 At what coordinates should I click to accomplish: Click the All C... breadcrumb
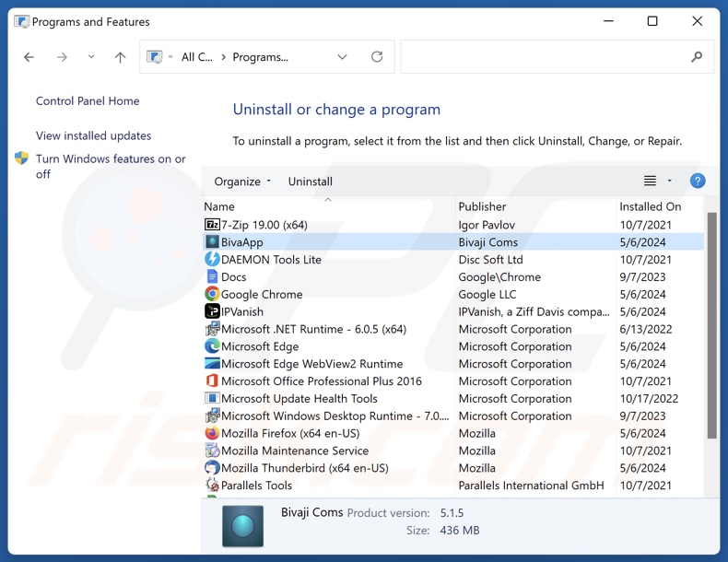(197, 56)
